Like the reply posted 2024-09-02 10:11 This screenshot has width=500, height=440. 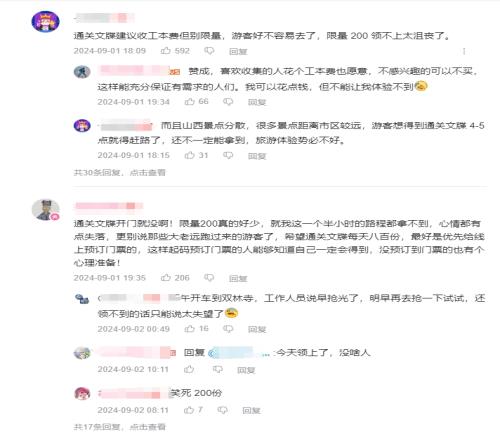tap(189, 369)
